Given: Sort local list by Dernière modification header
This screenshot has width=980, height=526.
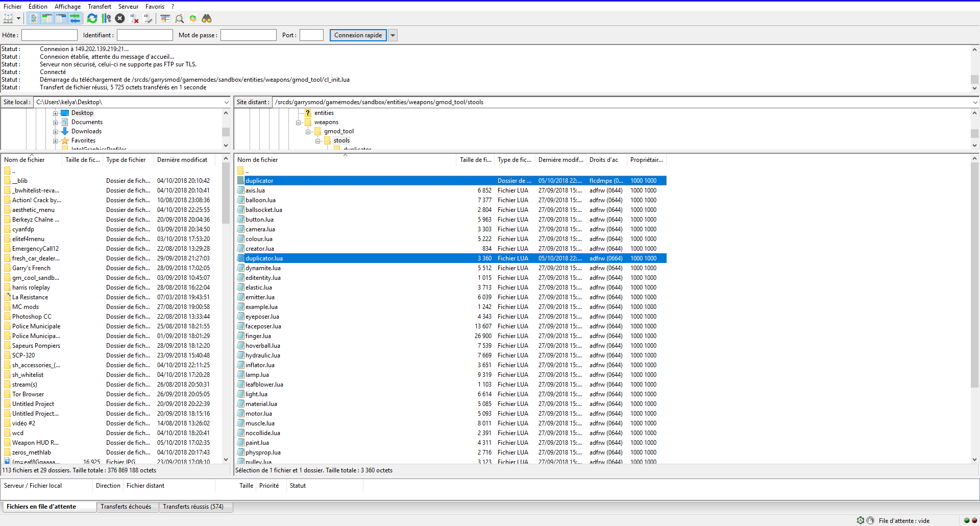Looking at the screenshot, I should click(x=184, y=160).
